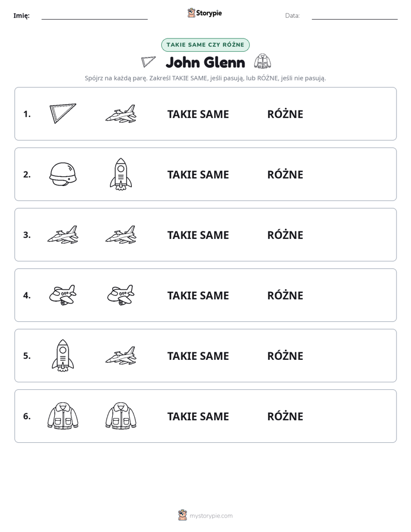Choose TAKIE SAME for question 4
411x532 pixels.
tap(198, 295)
